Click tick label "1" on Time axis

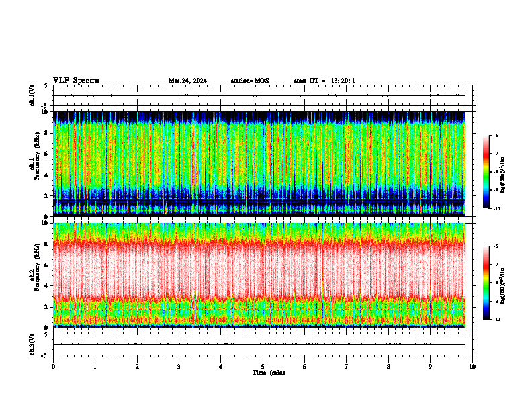pos(95,367)
